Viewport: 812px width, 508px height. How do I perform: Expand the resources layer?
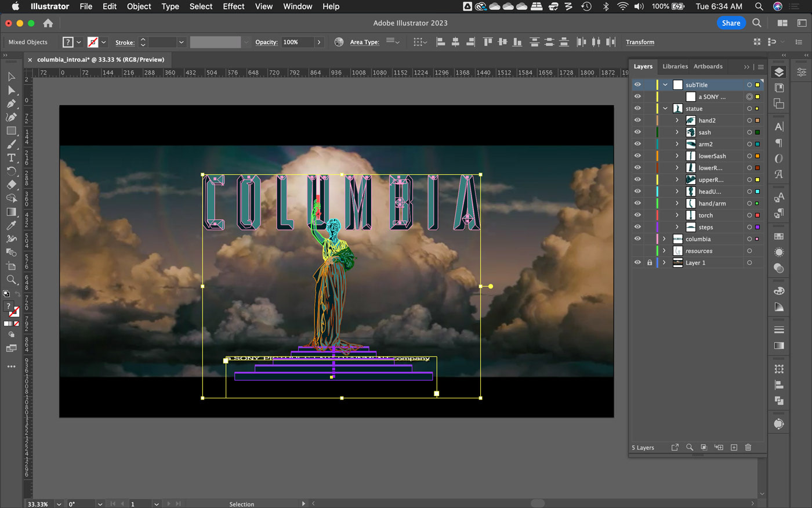(x=665, y=251)
